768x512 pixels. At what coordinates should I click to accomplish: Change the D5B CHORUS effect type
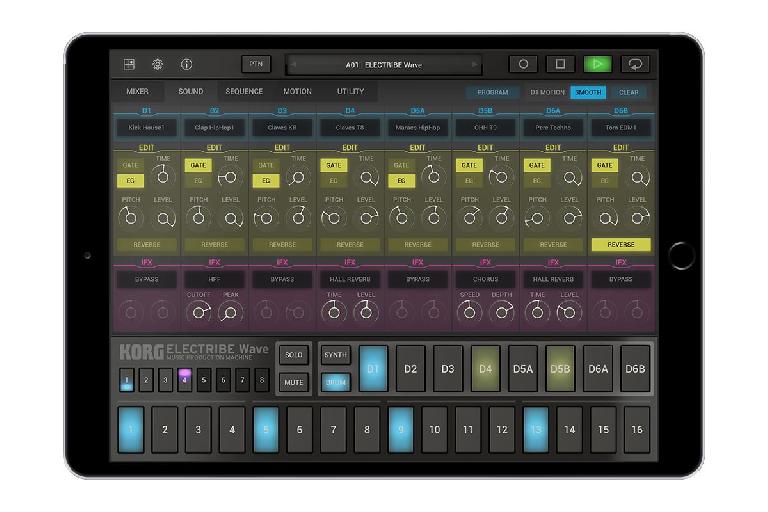(485, 279)
